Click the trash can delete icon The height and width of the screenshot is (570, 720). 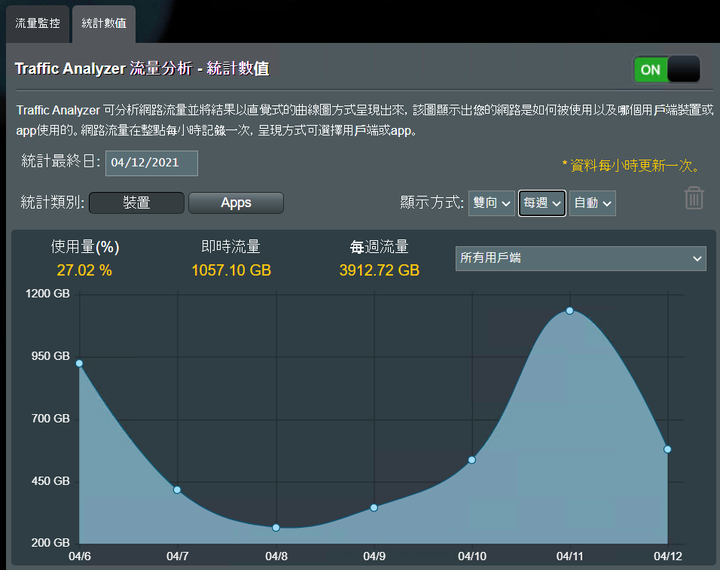(694, 198)
